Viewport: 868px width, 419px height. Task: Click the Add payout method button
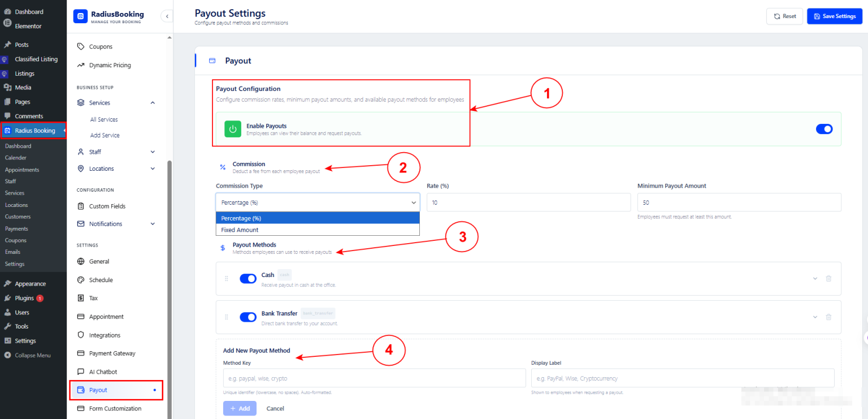point(240,408)
